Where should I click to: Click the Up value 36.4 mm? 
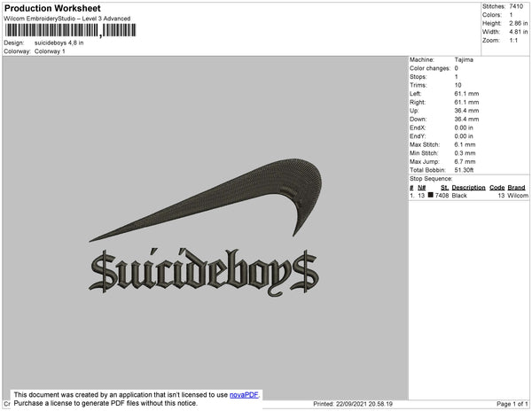pyautogui.click(x=467, y=111)
